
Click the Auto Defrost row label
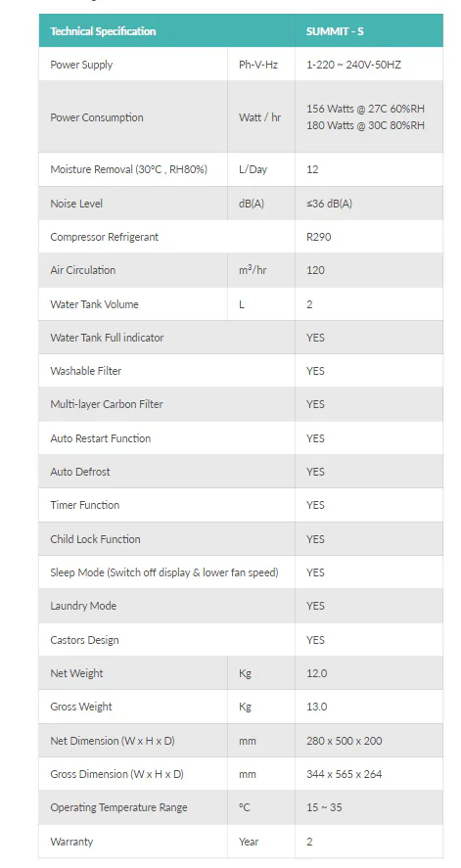pos(80,472)
